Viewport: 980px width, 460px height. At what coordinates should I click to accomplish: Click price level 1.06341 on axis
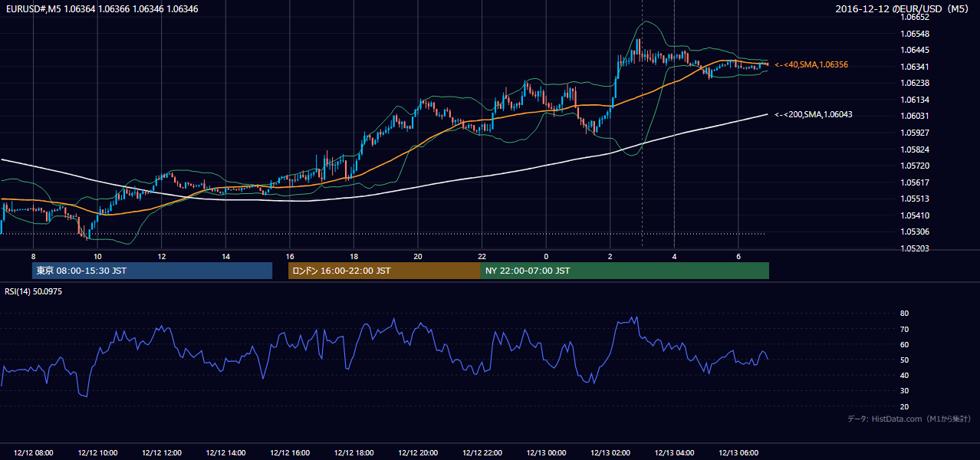tap(915, 67)
